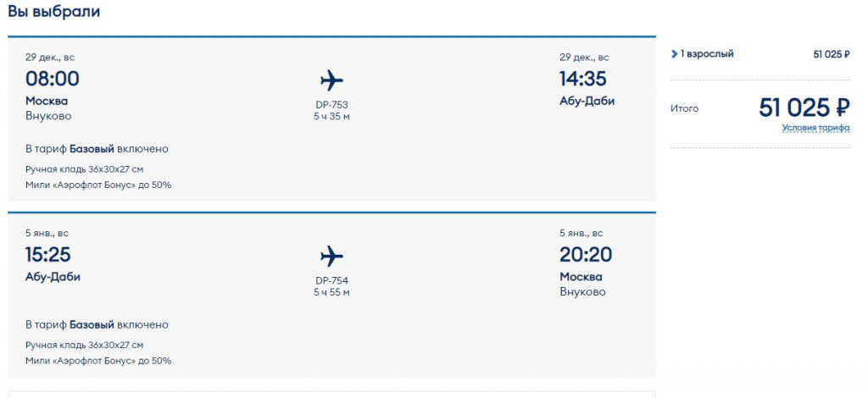This screenshot has width=868, height=398.
Task: Open the Условия тарифа link
Action: [815, 128]
